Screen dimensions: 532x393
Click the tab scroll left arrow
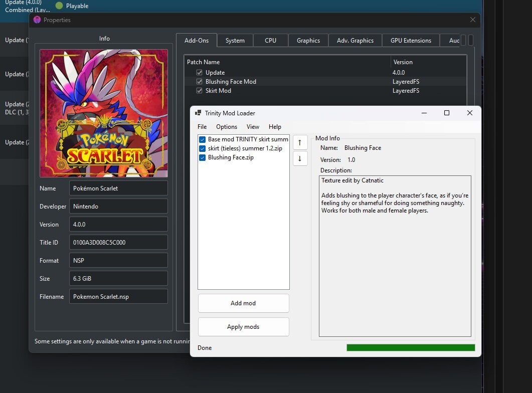click(x=463, y=40)
